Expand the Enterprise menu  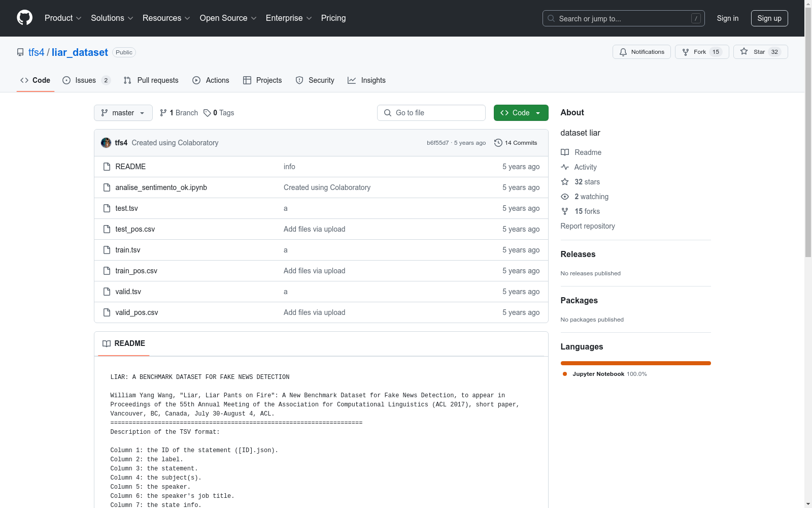coord(289,18)
